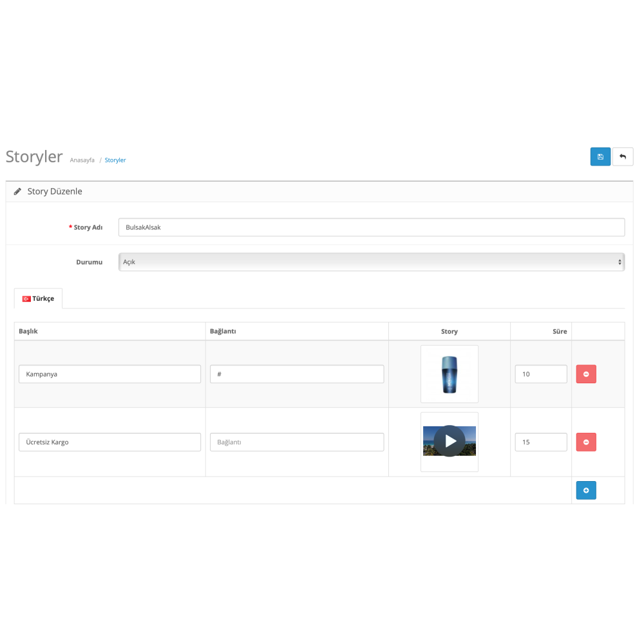This screenshot has width=644, height=644.
Task: Click the pencil icon next to Story Düzenle
Action: (17, 191)
